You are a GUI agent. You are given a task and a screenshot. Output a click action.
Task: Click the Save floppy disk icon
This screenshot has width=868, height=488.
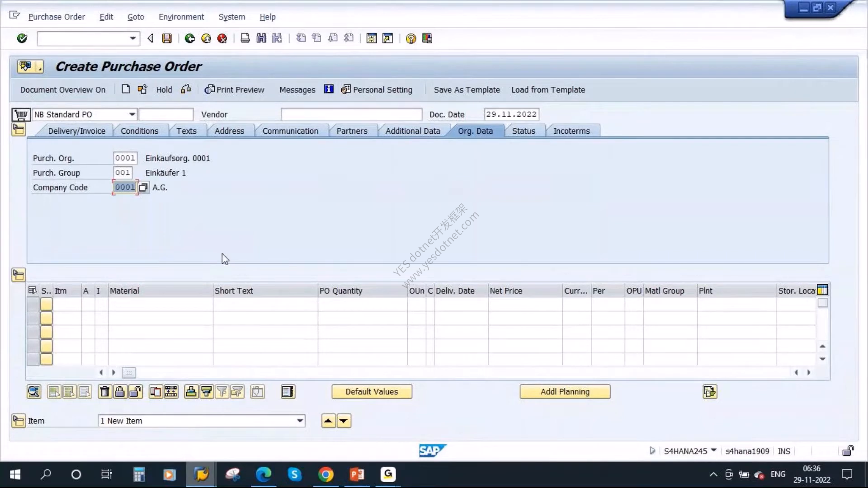pyautogui.click(x=167, y=38)
